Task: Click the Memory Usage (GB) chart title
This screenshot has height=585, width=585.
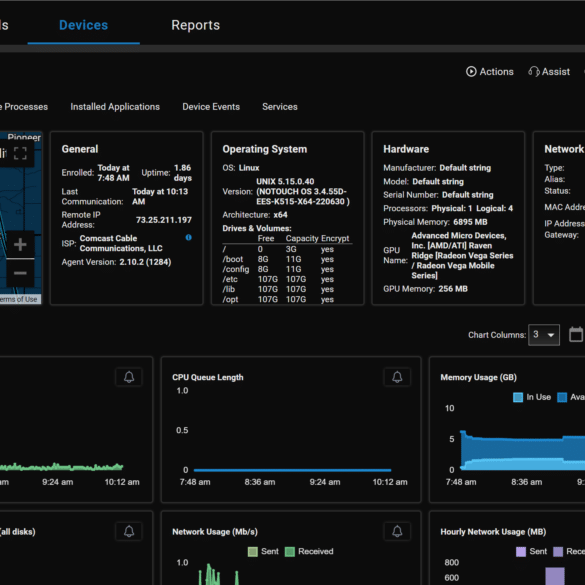Action: point(478,378)
